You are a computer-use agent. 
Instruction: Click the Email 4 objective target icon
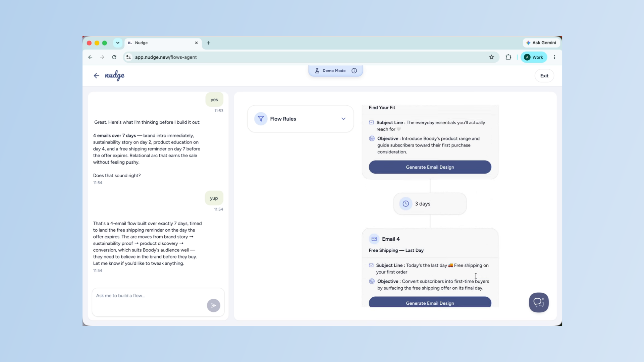point(372,281)
